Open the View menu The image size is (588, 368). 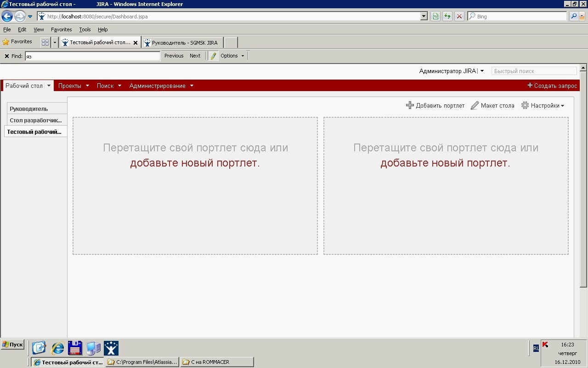[x=39, y=29]
